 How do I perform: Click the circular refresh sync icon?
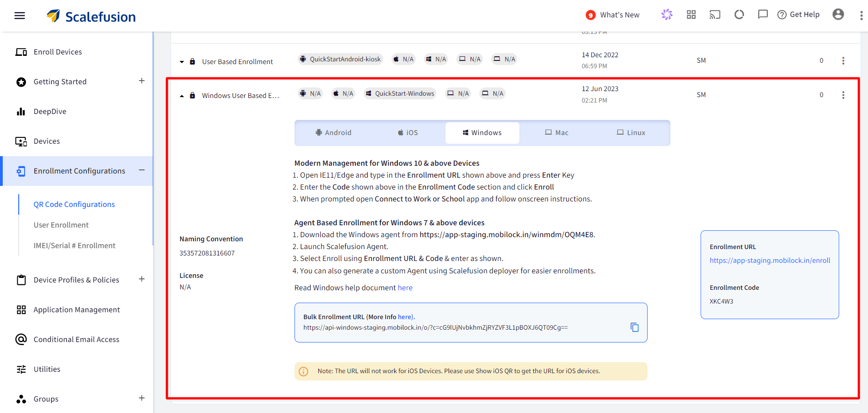click(x=739, y=15)
